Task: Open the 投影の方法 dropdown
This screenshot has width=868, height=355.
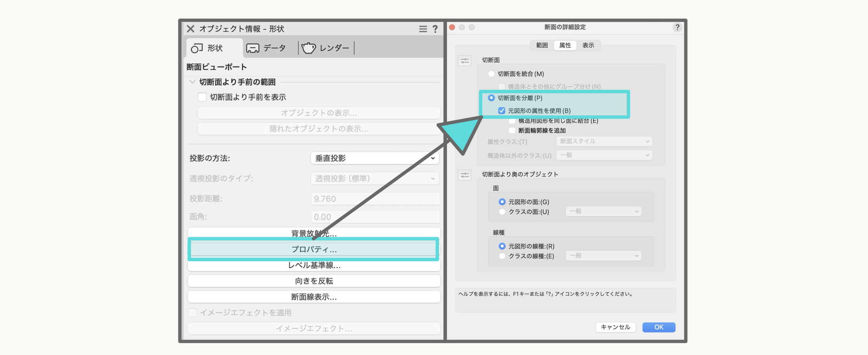Action: (x=374, y=158)
